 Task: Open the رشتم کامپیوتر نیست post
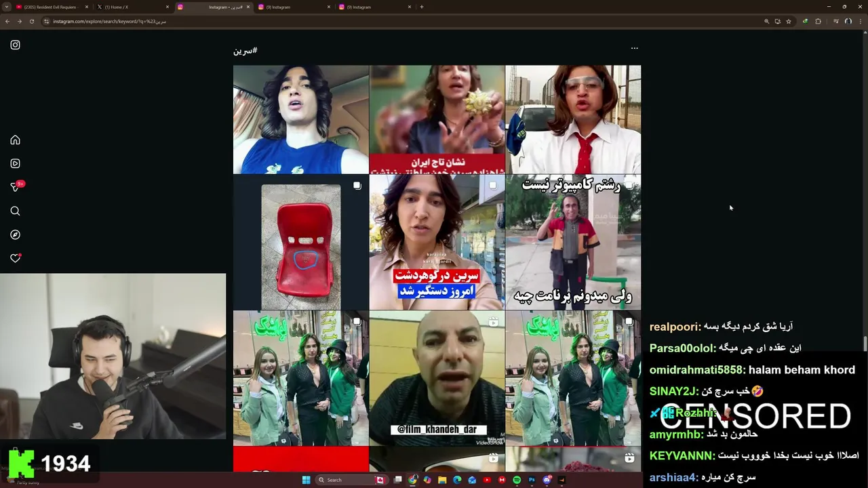[x=573, y=242]
